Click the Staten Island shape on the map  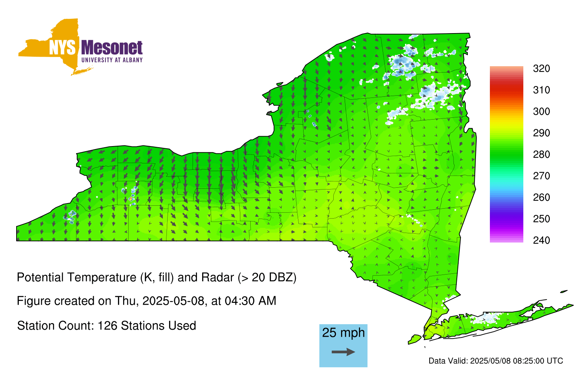click(415, 339)
